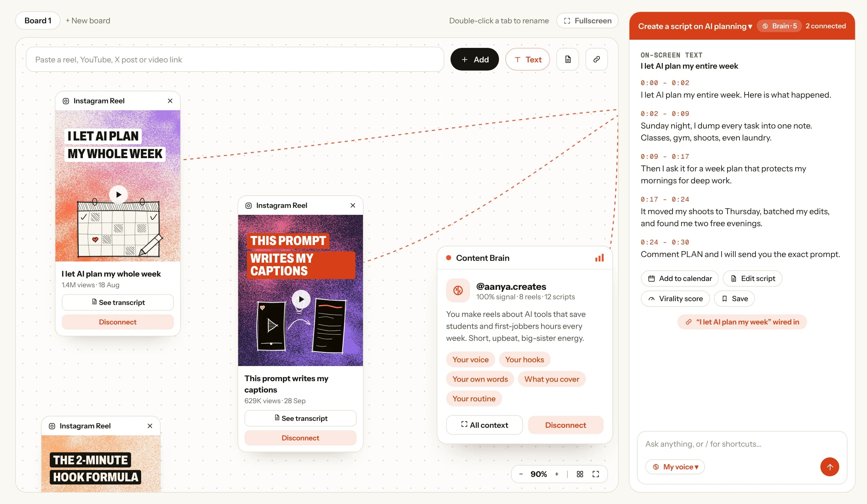Select the 'Your routine' chip
This screenshot has width=867, height=504.
point(474,399)
